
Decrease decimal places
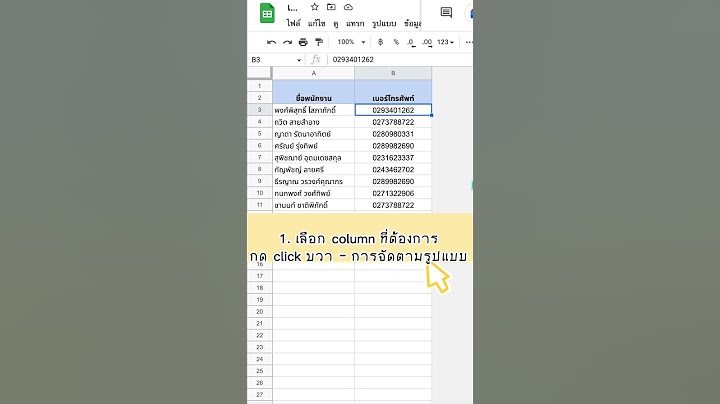point(411,42)
